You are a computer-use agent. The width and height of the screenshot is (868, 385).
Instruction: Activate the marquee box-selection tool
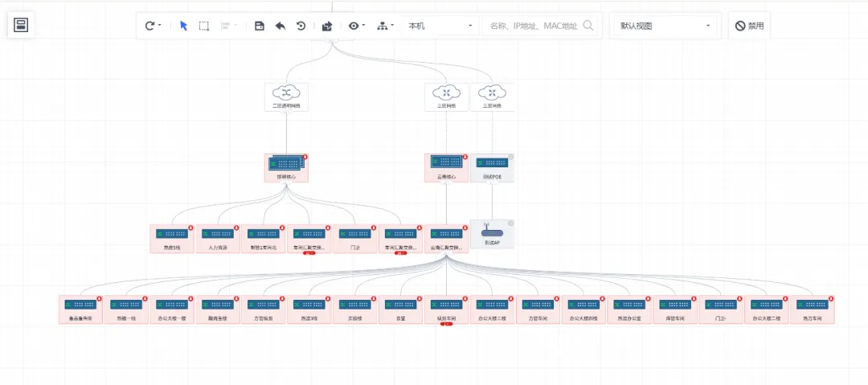[204, 26]
